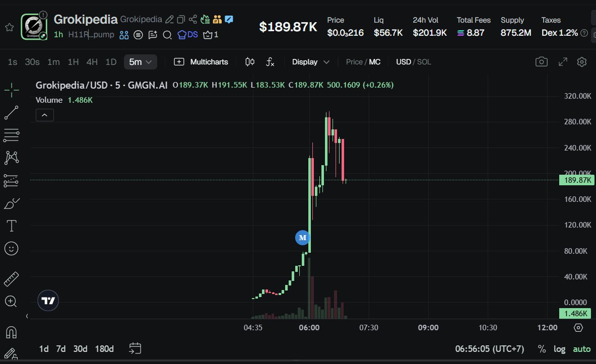Select the trend line drawing tool
The width and height of the screenshot is (596, 364).
[x=12, y=113]
